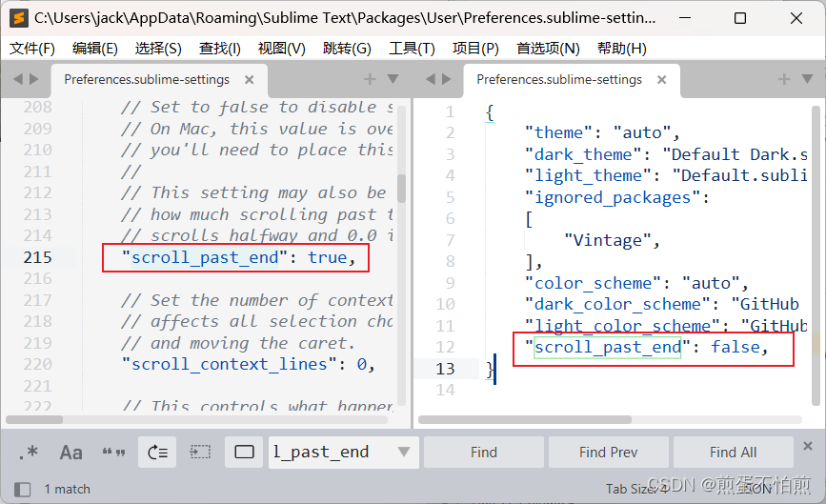Go to next tab in right pane
The height and width of the screenshot is (504, 826).
pyautogui.click(x=447, y=79)
